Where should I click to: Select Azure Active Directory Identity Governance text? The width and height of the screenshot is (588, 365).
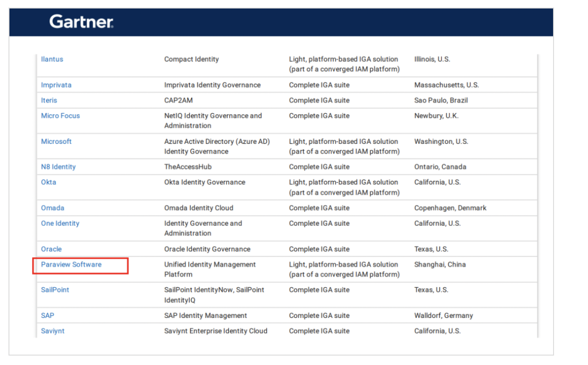click(x=217, y=147)
